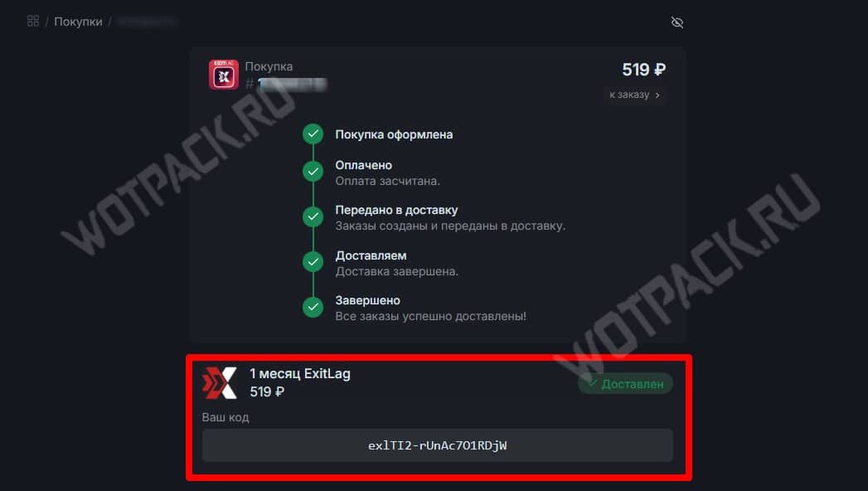The image size is (868, 491).
Task: Expand the к заказу chevron arrow
Action: pyautogui.click(x=657, y=95)
